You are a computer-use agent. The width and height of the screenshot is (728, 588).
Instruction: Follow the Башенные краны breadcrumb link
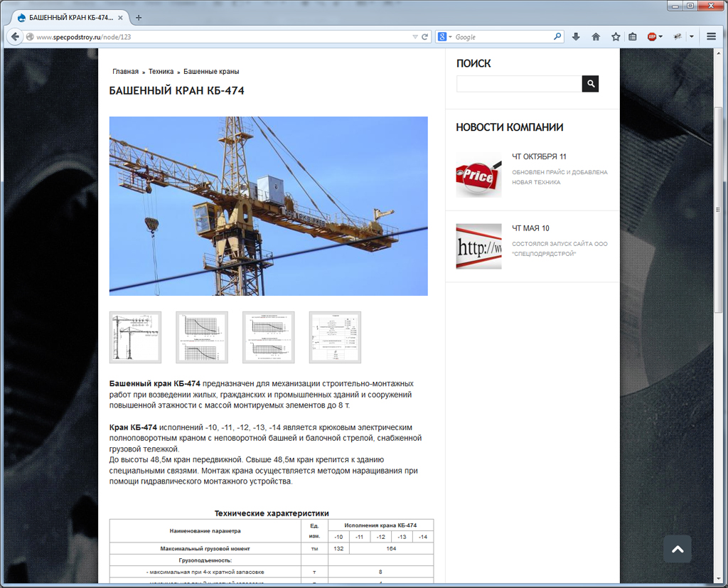pos(211,72)
